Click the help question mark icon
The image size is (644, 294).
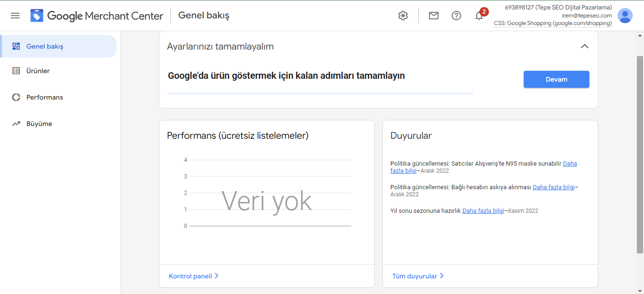[456, 16]
